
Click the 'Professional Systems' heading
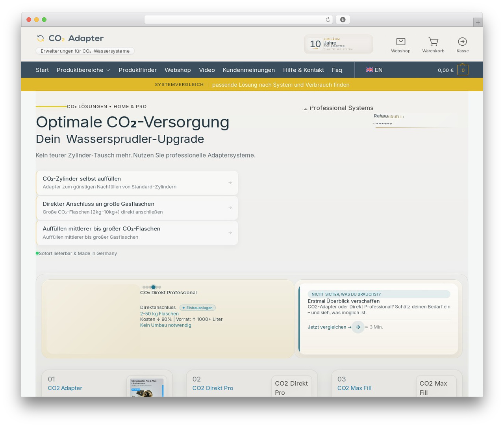coord(341,108)
